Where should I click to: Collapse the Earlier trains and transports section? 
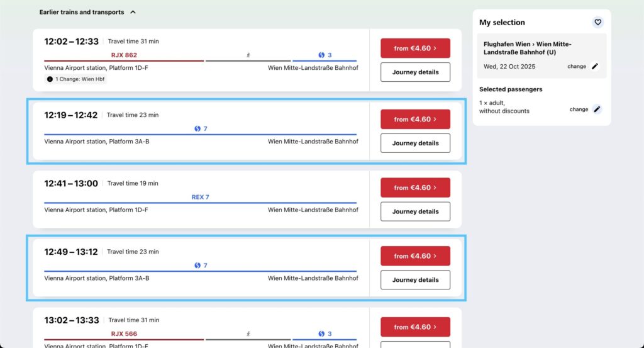click(x=133, y=12)
